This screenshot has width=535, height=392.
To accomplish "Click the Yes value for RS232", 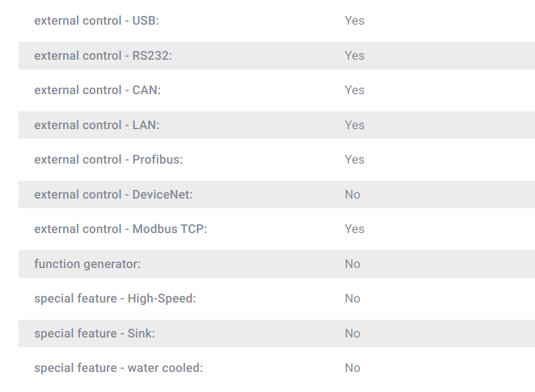I will 355,56.
